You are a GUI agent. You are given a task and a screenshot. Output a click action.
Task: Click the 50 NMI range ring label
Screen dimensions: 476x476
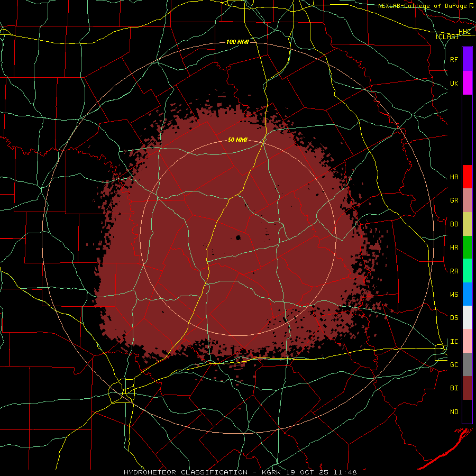click(237, 140)
